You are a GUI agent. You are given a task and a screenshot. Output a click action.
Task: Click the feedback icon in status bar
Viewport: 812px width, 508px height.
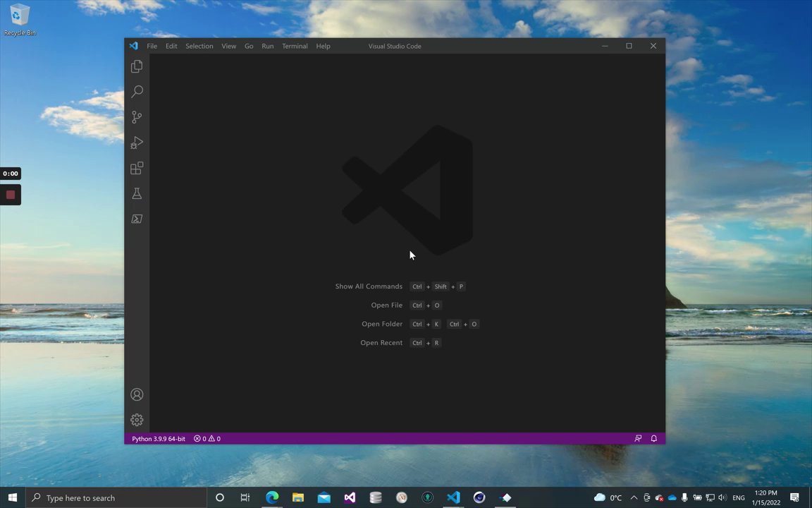click(x=638, y=439)
